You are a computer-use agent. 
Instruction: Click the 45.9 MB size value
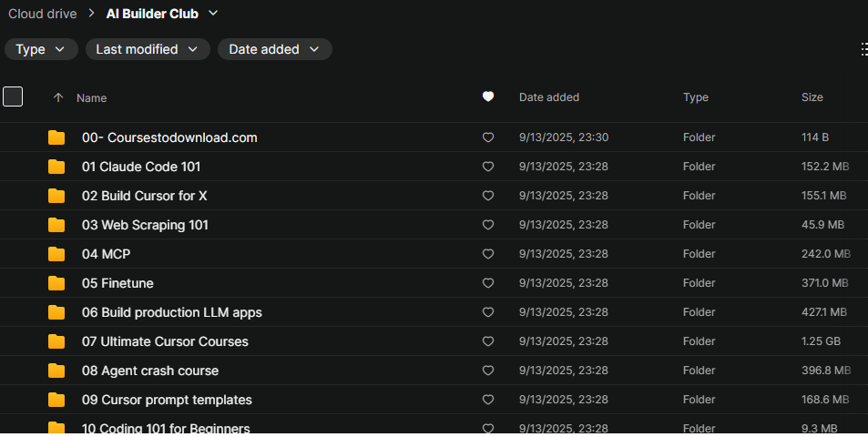click(x=822, y=225)
